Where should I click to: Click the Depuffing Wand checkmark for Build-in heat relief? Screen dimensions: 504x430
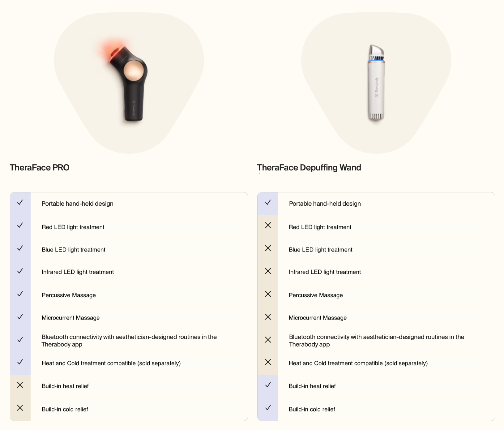(268, 385)
